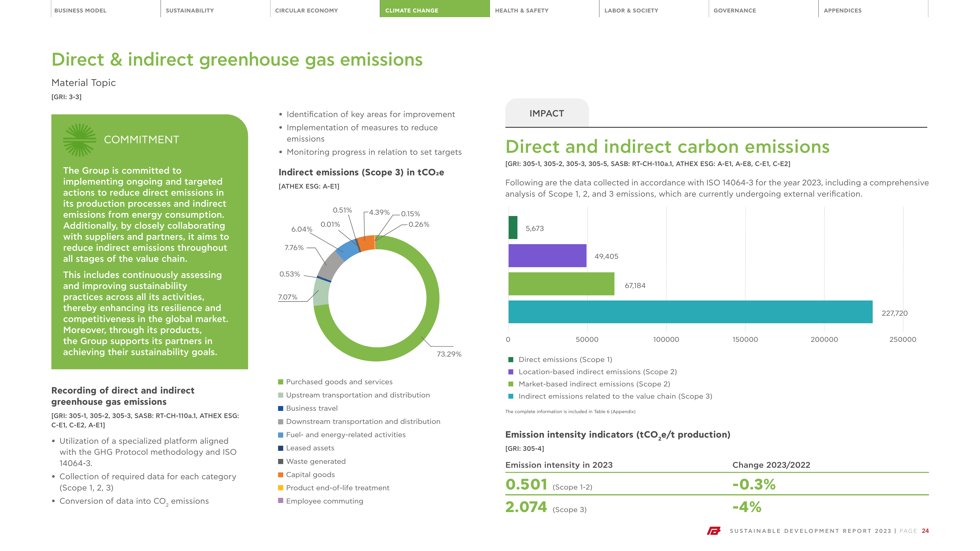This screenshot has width=980, height=551.
Task: Click the Employee commuting legend swatch
Action: coord(281,501)
